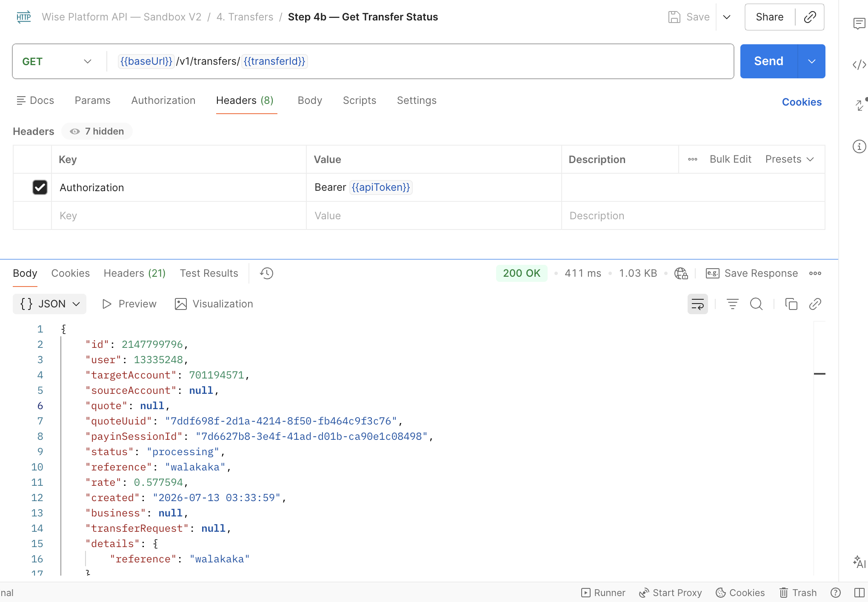The height and width of the screenshot is (602, 868).
Task: Search within the response body
Action: [757, 304]
